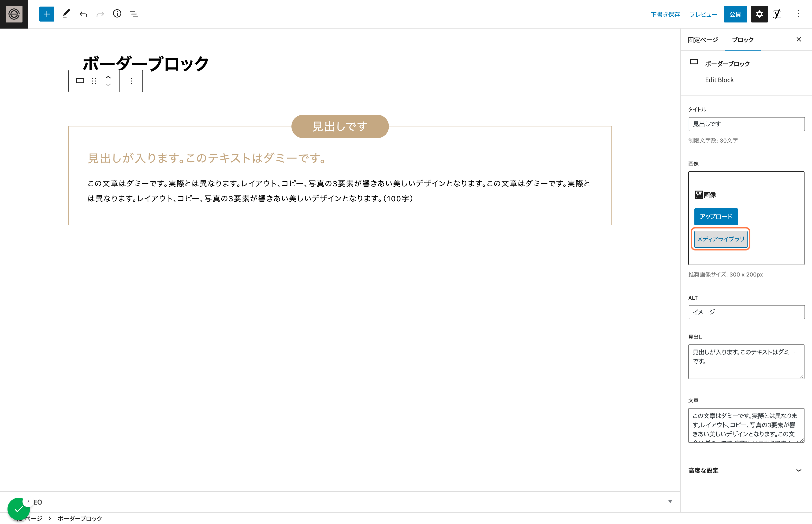This screenshot has width=812, height=524.
Task: Open プレビュー for the page
Action: tap(703, 14)
